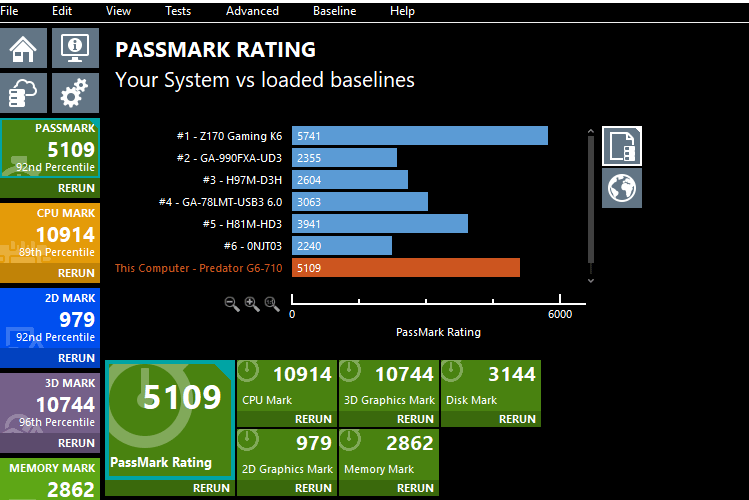Rerun the 2D MARK test in sidebar

(76, 358)
